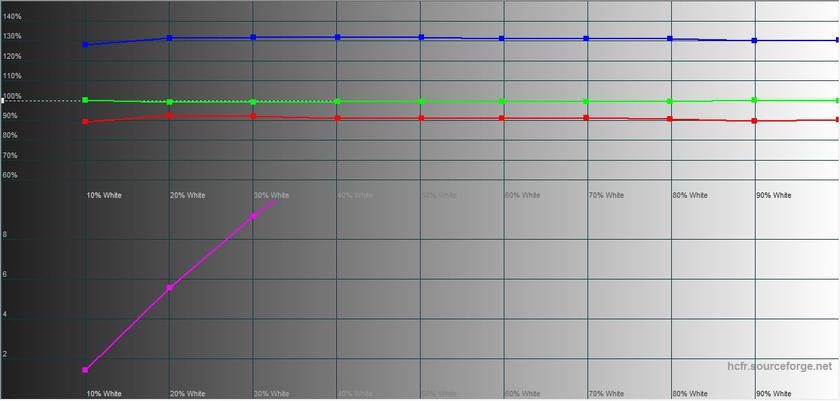Click the red data point at 10% White

85,122
